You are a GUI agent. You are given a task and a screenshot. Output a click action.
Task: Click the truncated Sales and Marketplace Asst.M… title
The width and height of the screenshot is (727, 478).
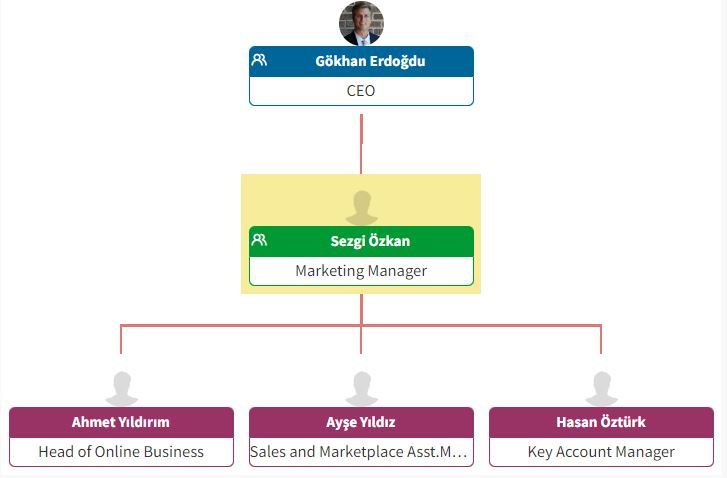pos(358,452)
